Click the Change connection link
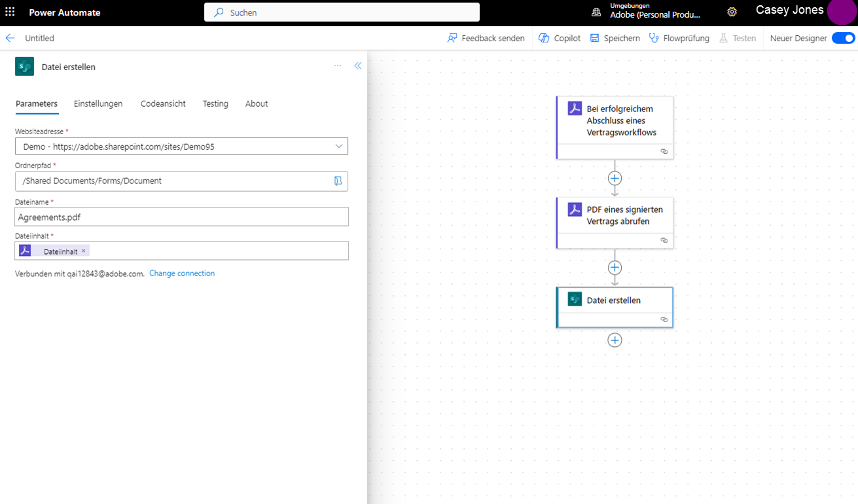Viewport: 858px width, 504px height. [182, 273]
